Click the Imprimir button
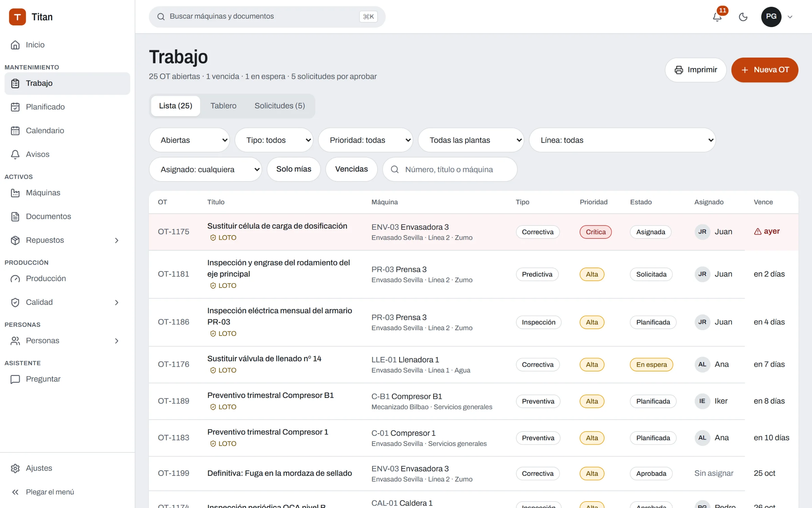Viewport: 812px width, 508px height. click(x=696, y=70)
